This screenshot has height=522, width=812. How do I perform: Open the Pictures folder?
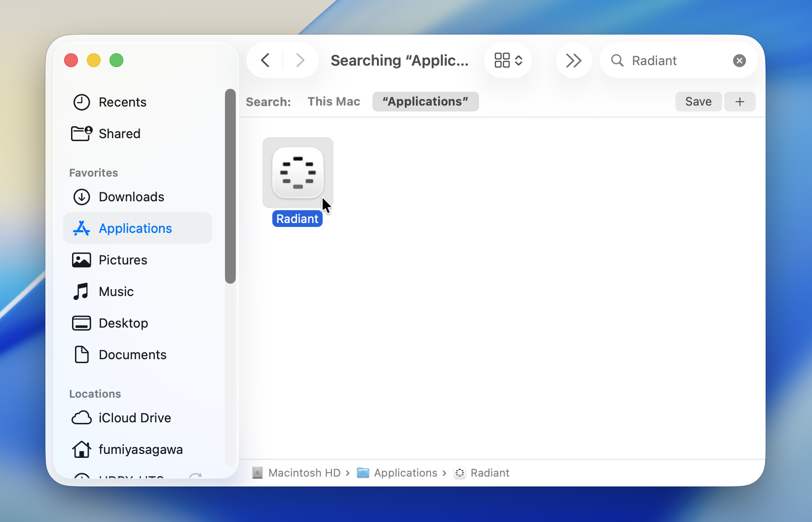[122, 260]
